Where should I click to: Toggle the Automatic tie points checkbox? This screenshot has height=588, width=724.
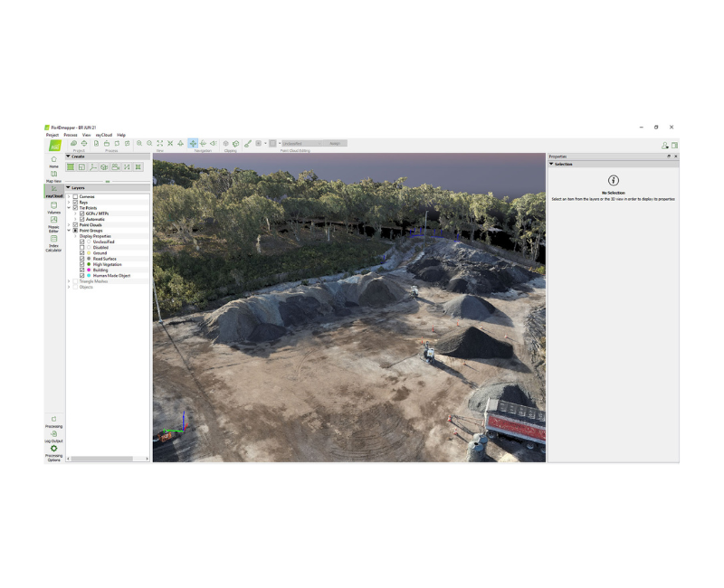pos(81,219)
